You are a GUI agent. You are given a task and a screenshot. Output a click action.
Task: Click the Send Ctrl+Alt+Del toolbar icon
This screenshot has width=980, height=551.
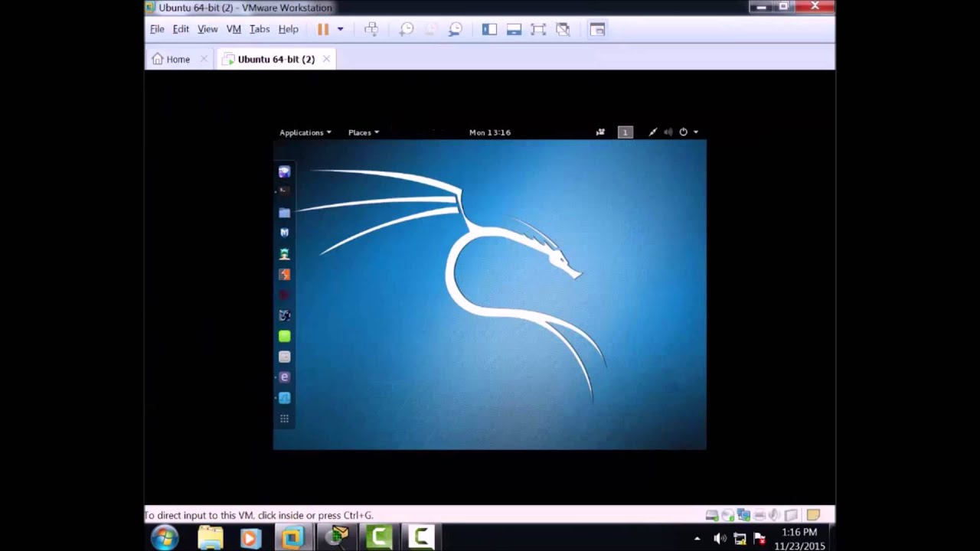pos(371,29)
